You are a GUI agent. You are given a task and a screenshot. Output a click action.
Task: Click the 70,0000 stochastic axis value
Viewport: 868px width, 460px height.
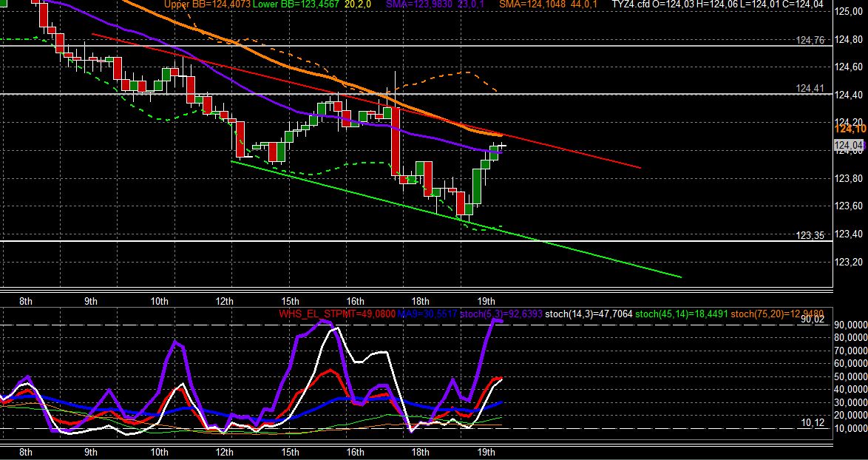click(850, 351)
